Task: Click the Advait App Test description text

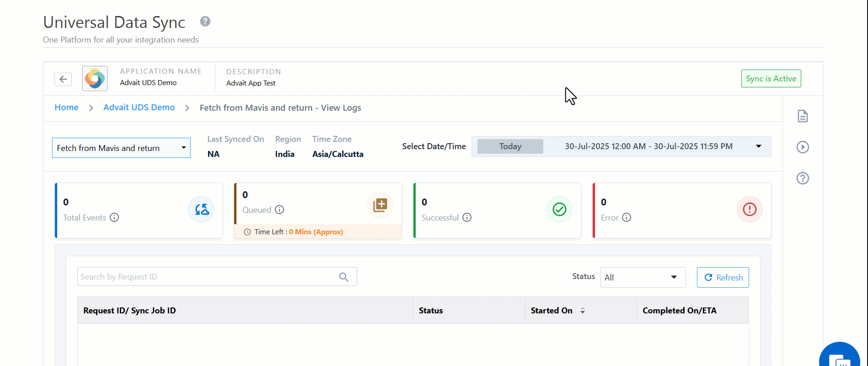Action: click(x=251, y=83)
